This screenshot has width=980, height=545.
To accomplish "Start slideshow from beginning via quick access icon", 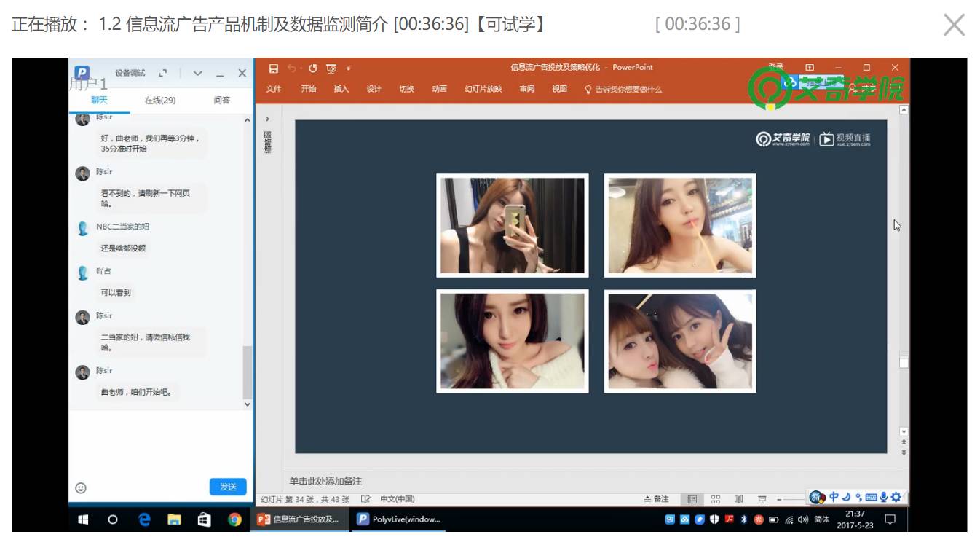I will coord(331,68).
